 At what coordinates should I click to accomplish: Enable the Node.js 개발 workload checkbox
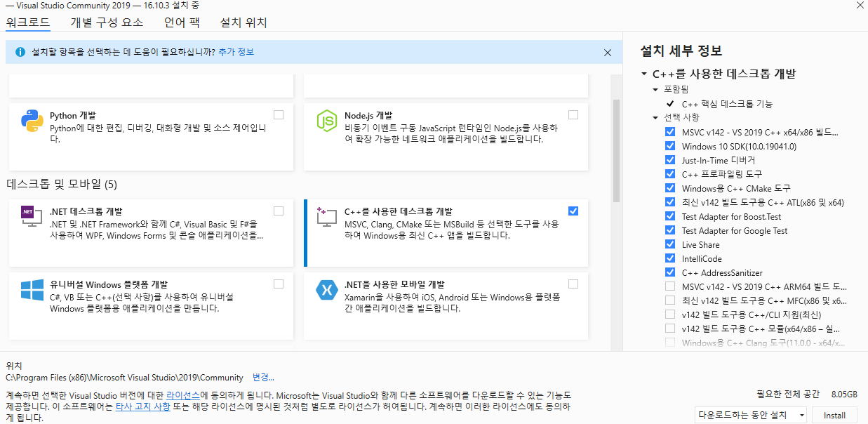click(573, 114)
